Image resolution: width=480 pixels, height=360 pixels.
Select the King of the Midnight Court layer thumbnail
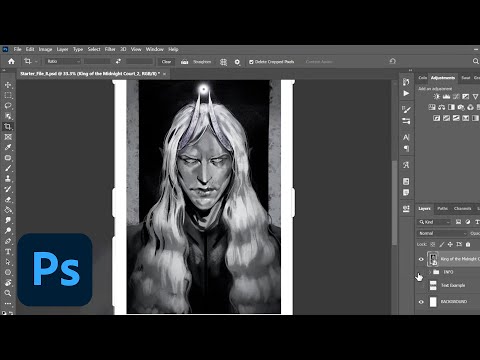click(x=433, y=259)
